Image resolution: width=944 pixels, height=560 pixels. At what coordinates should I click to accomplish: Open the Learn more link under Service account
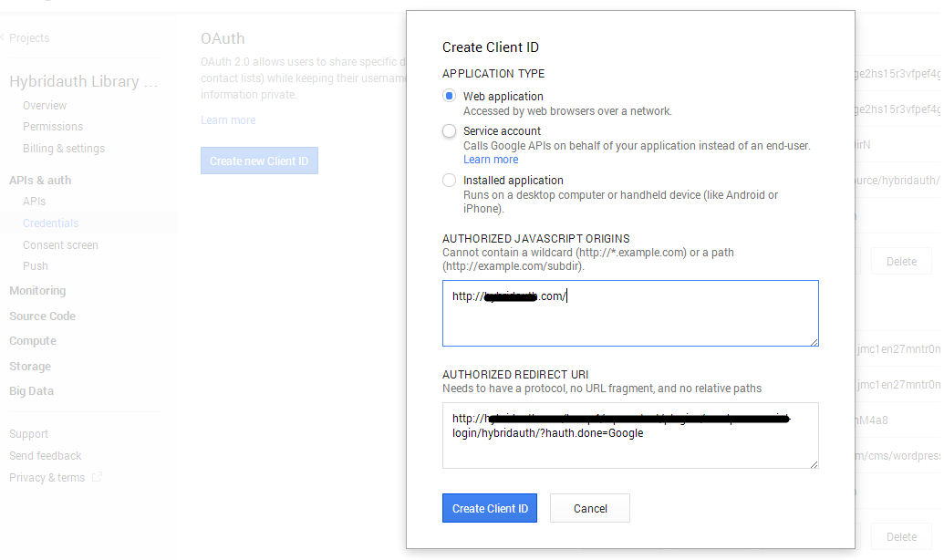(x=491, y=160)
